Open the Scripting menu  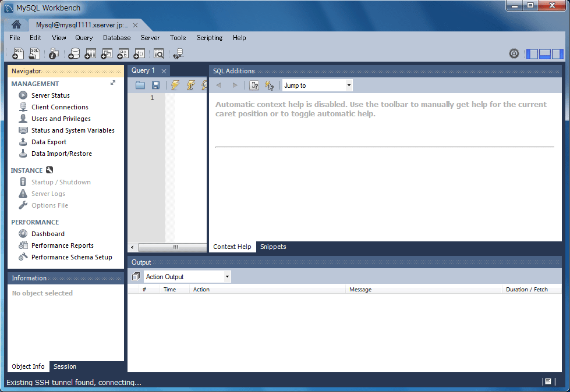(x=210, y=38)
